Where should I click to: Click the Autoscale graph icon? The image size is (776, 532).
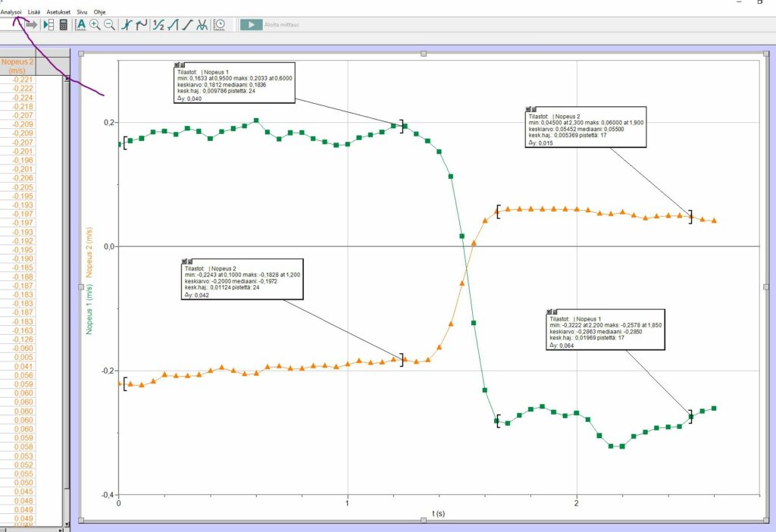coord(80,24)
